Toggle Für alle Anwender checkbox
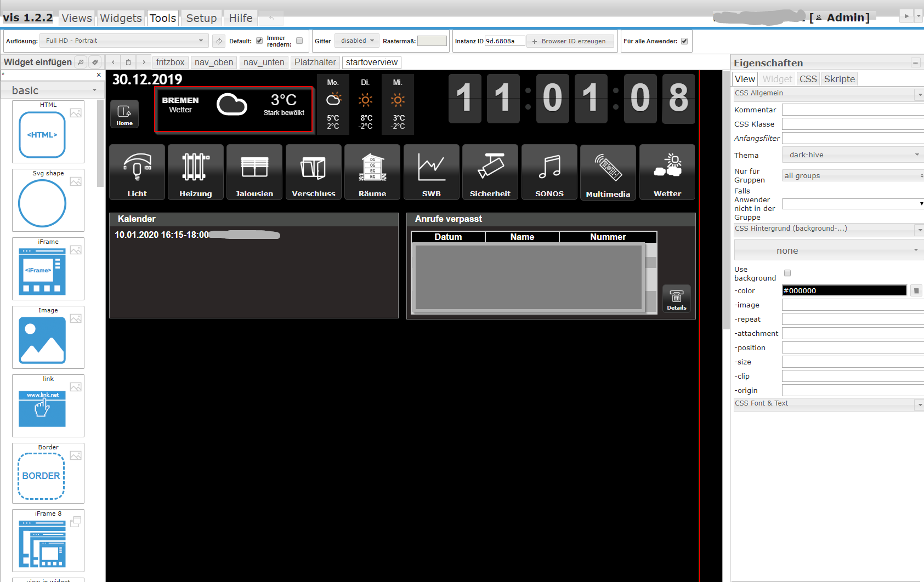Image resolution: width=924 pixels, height=582 pixels. click(x=684, y=41)
